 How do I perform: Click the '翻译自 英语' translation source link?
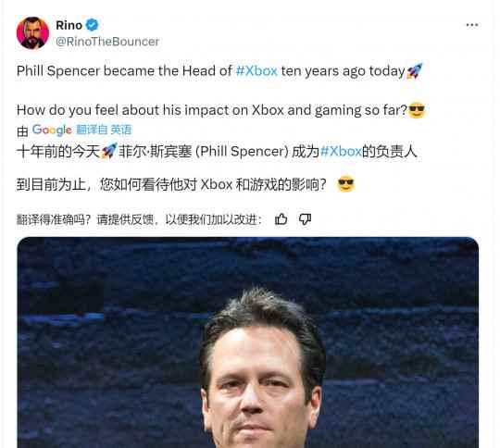[x=104, y=130]
